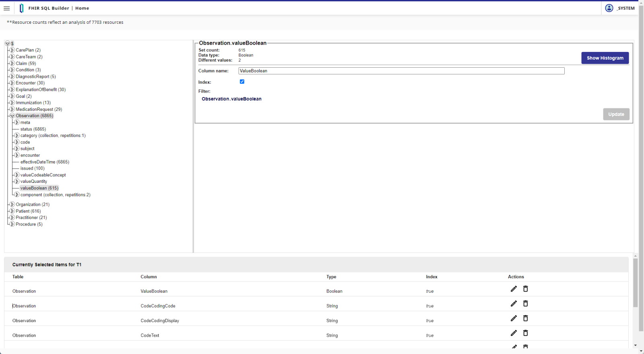The width and height of the screenshot is (644, 354).
Task: Collapse the root $ tree node
Action: pos(7,43)
